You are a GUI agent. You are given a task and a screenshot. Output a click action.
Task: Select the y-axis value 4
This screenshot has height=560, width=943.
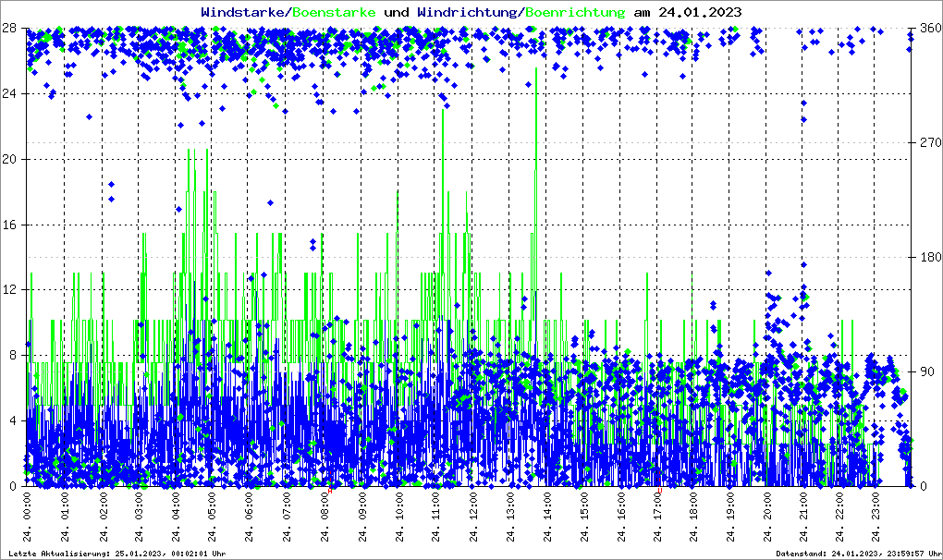pyautogui.click(x=12, y=420)
